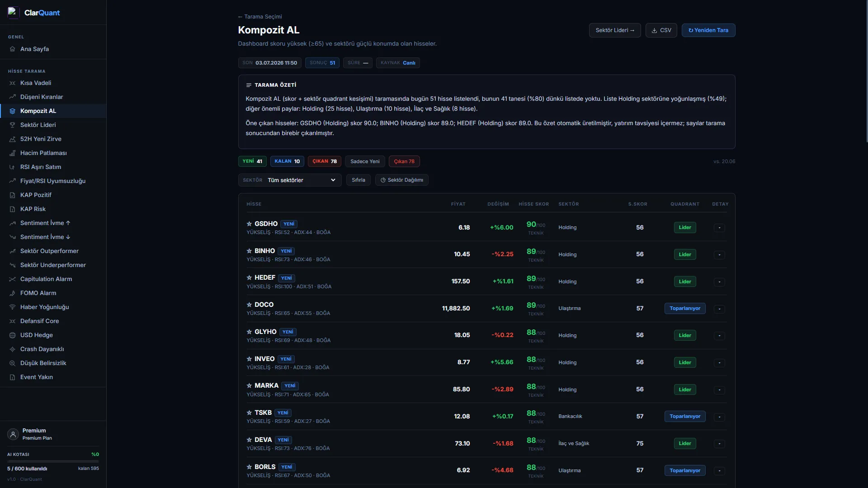Click the Hacim Patlaması bar icon
The height and width of the screenshot is (488, 868).
click(13, 153)
